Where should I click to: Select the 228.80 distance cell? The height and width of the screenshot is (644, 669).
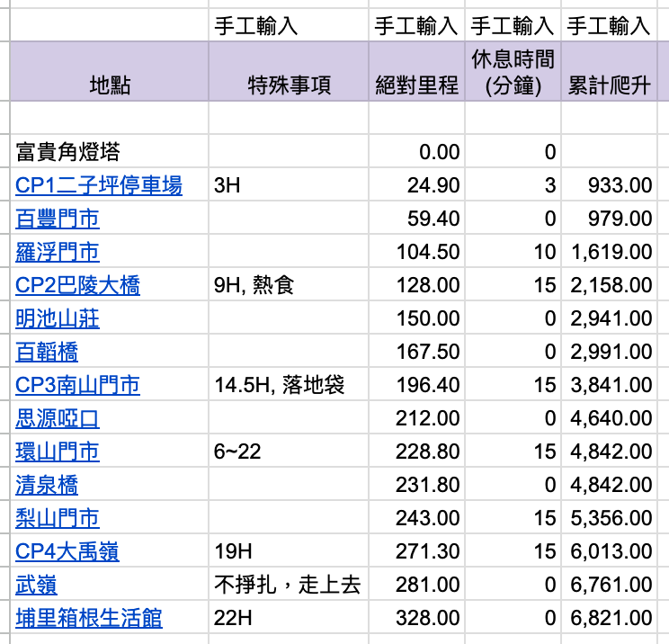point(417,451)
